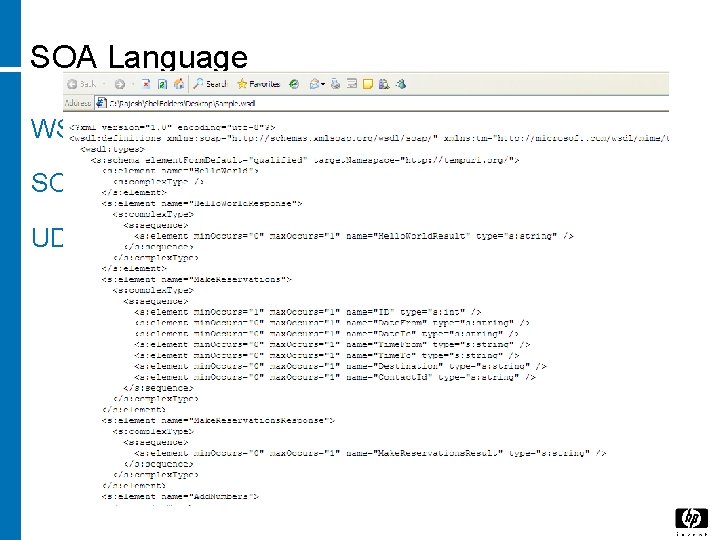Click the element line named DateTo
Viewport: 720px width, 540px height.
(x=326, y=334)
